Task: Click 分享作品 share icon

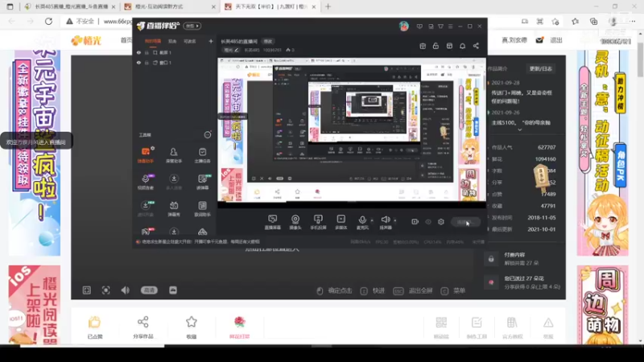Action: pos(143,323)
